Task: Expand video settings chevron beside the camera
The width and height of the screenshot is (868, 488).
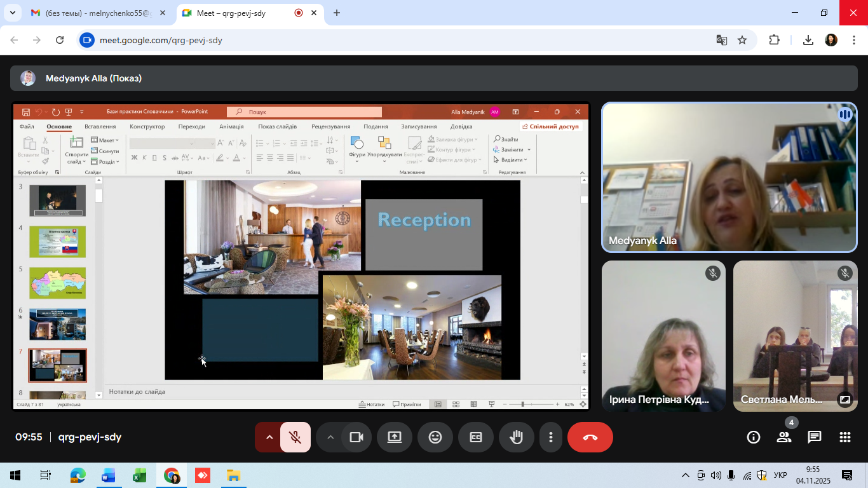Action: 330,437
